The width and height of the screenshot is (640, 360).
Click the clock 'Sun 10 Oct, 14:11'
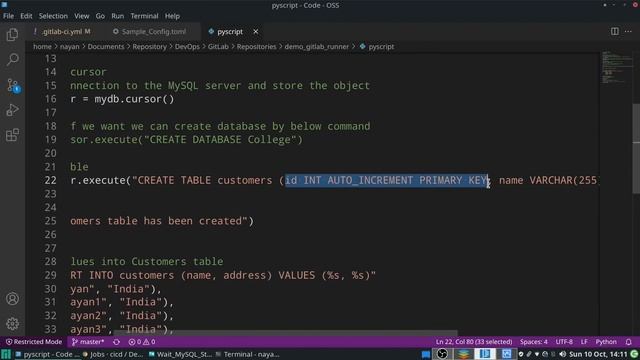598,354
